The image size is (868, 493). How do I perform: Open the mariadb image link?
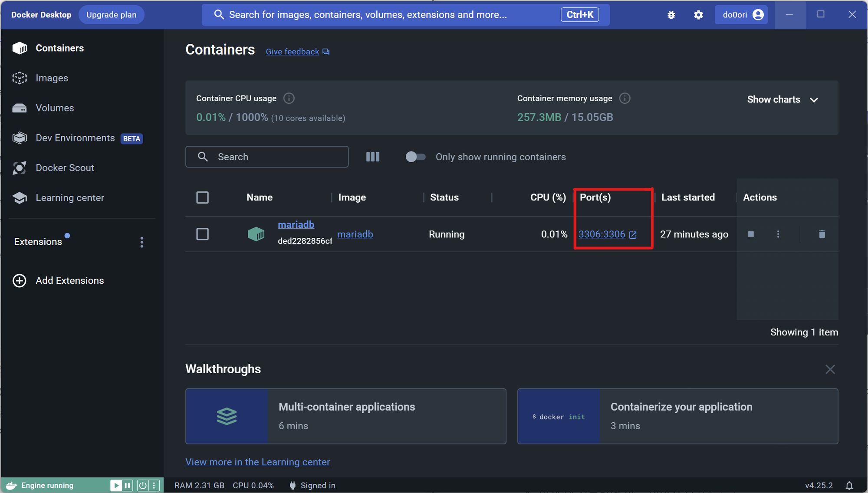pyautogui.click(x=355, y=234)
